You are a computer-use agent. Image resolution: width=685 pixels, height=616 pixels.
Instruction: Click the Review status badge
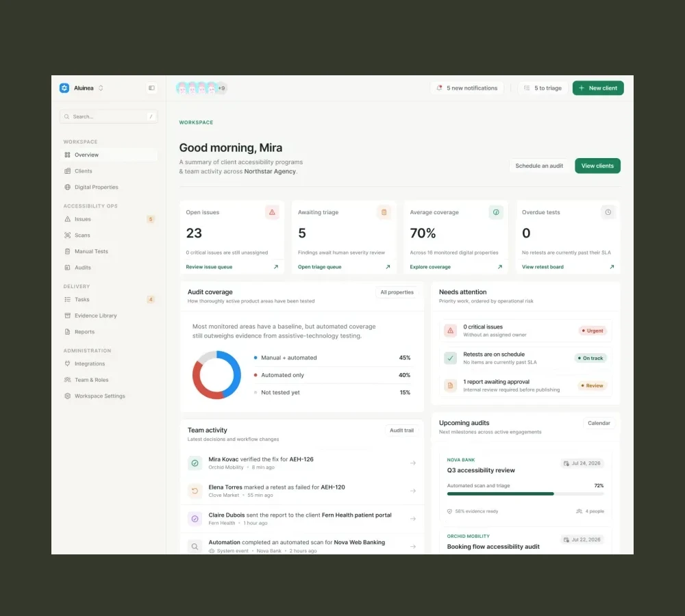[x=592, y=385]
